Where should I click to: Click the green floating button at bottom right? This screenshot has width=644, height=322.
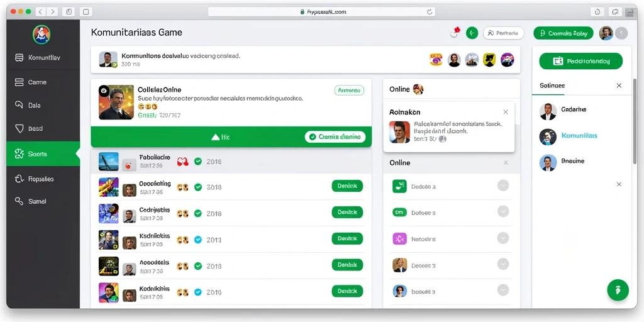(x=618, y=290)
